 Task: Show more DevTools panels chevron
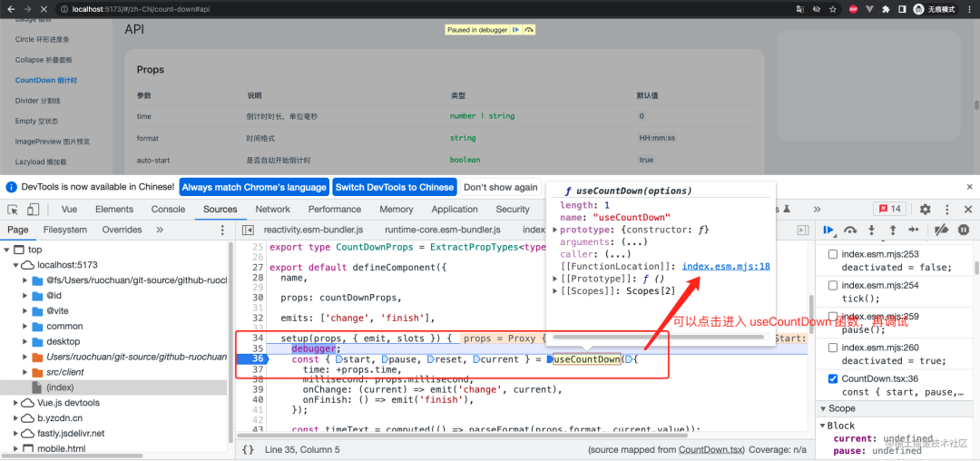point(817,210)
